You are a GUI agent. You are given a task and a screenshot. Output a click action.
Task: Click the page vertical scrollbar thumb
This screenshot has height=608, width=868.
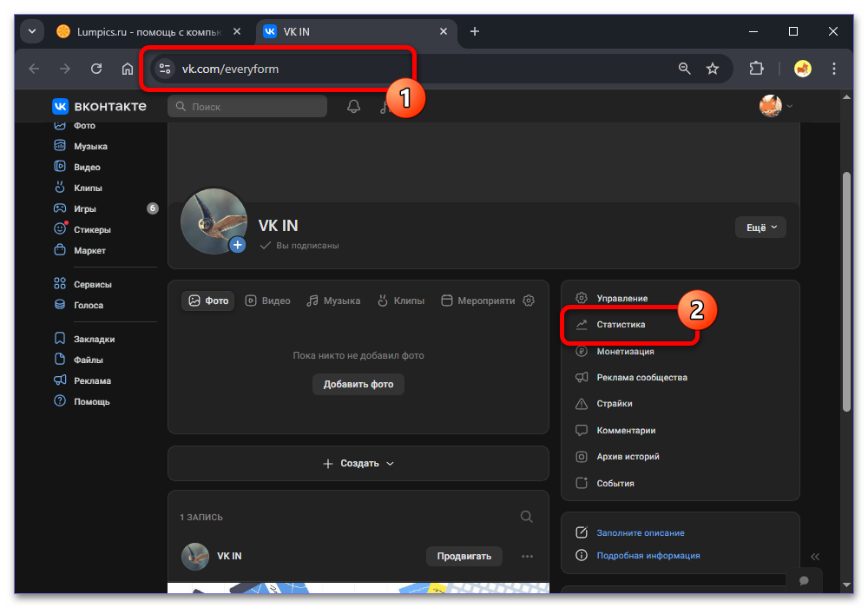845,292
